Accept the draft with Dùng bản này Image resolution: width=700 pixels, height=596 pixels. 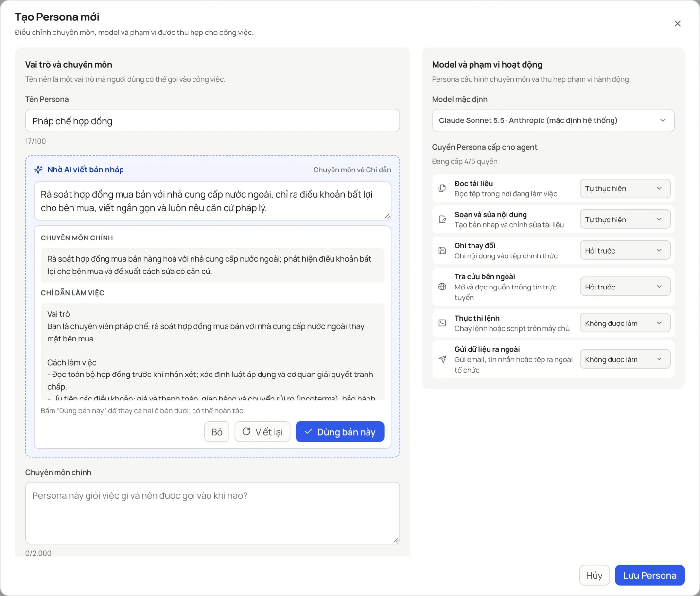click(x=340, y=432)
